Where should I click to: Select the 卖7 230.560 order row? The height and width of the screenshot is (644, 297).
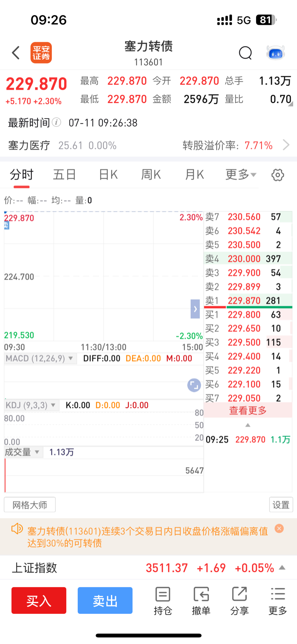coord(248,217)
